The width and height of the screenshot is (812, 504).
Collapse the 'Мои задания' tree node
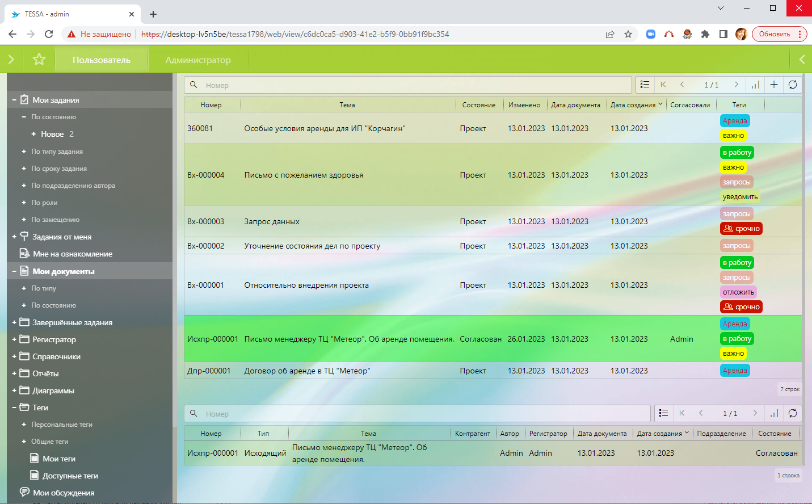pos(14,100)
